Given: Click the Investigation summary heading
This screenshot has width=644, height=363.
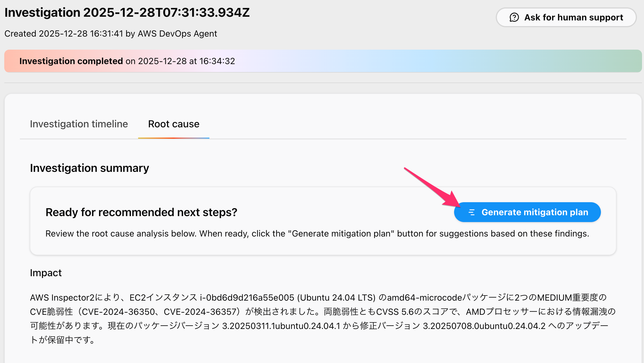Looking at the screenshot, I should [89, 168].
